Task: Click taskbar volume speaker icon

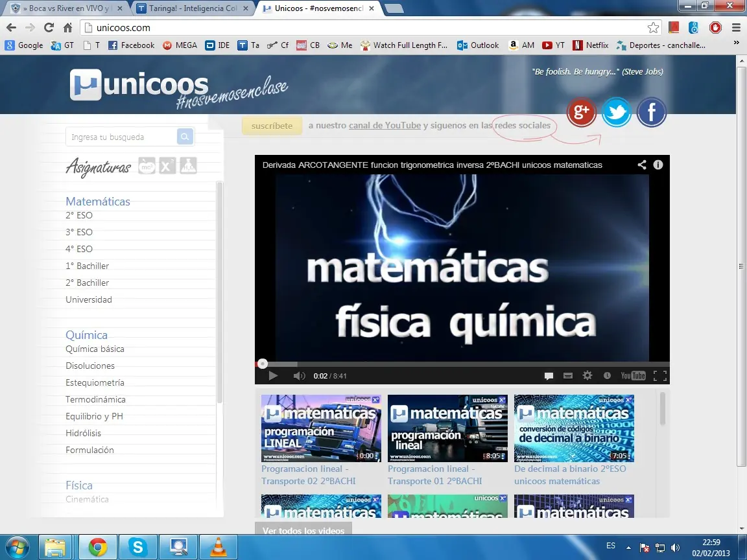Action: (675, 547)
